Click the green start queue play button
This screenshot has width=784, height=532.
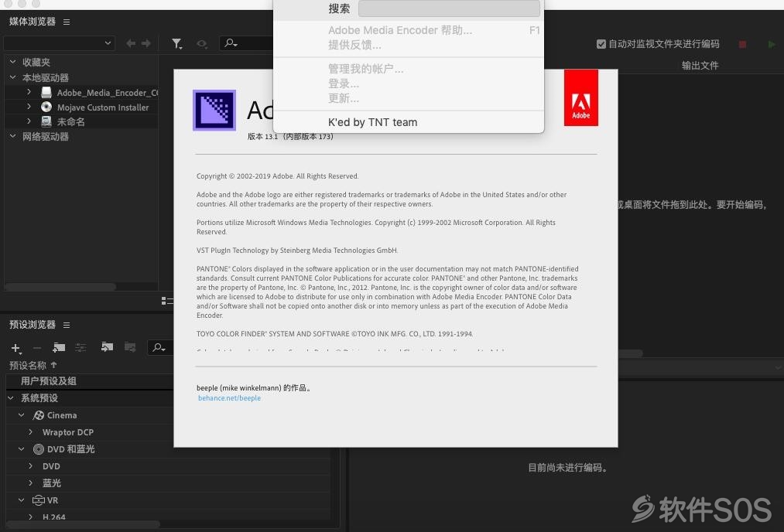(x=772, y=44)
